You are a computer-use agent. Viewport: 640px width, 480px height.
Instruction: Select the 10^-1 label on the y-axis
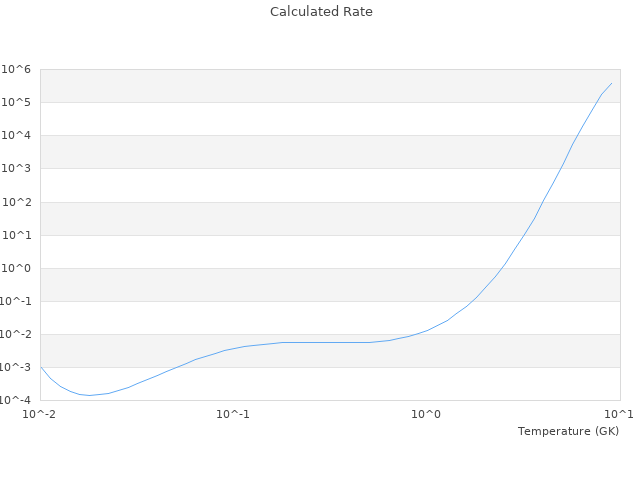tap(15, 301)
